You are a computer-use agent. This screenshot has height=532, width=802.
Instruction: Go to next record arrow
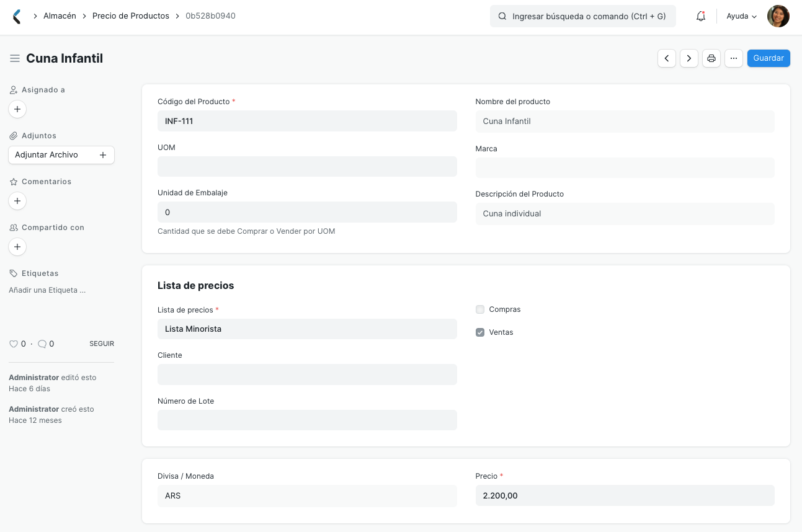tap(689, 58)
